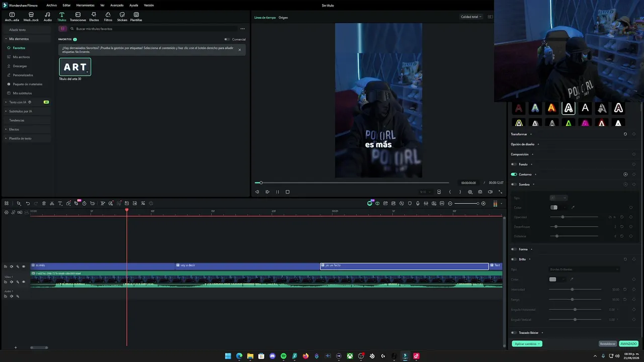Viewport: 644px width, 362px height.
Task: Toggle the Comercial switch
Action: tap(227, 39)
